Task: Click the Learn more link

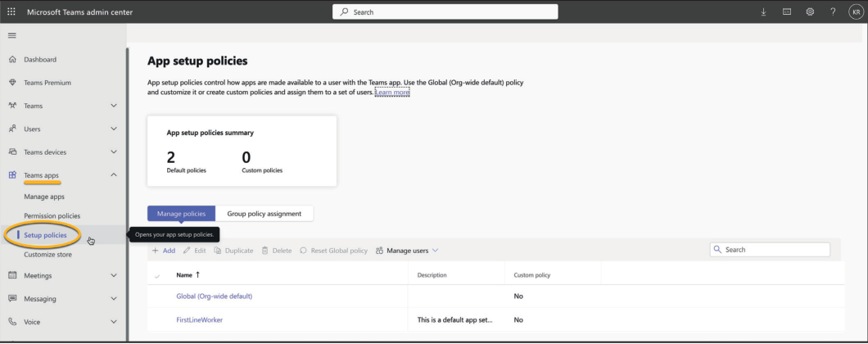Action: click(392, 93)
